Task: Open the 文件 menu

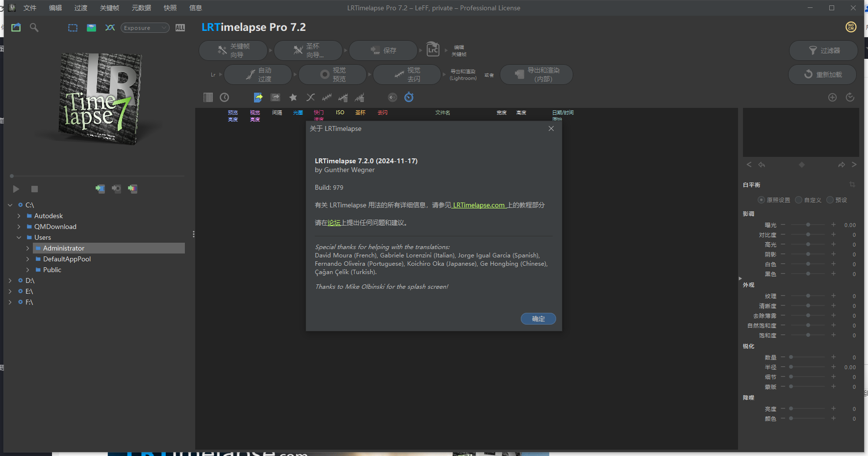Action: (30, 8)
